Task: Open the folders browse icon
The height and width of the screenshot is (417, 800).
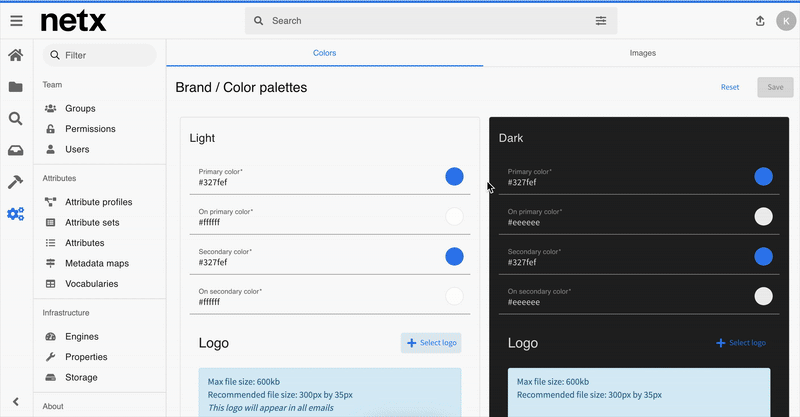Action: pos(16,87)
